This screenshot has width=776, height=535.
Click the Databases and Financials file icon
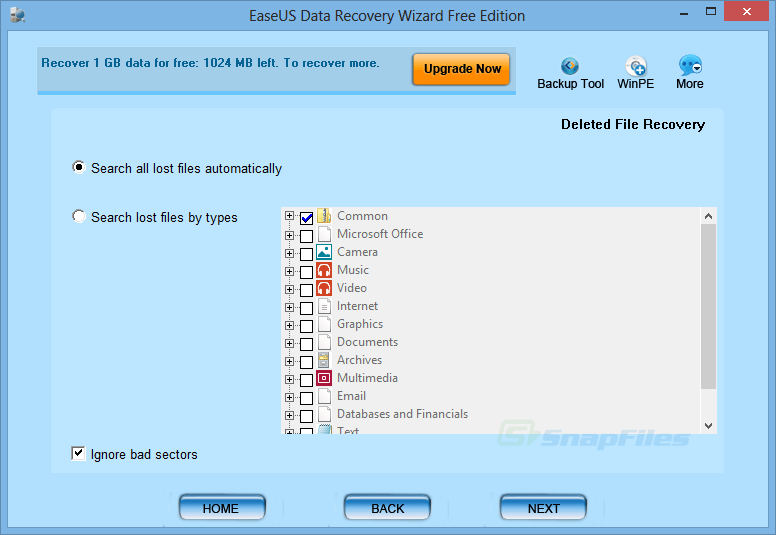click(324, 414)
